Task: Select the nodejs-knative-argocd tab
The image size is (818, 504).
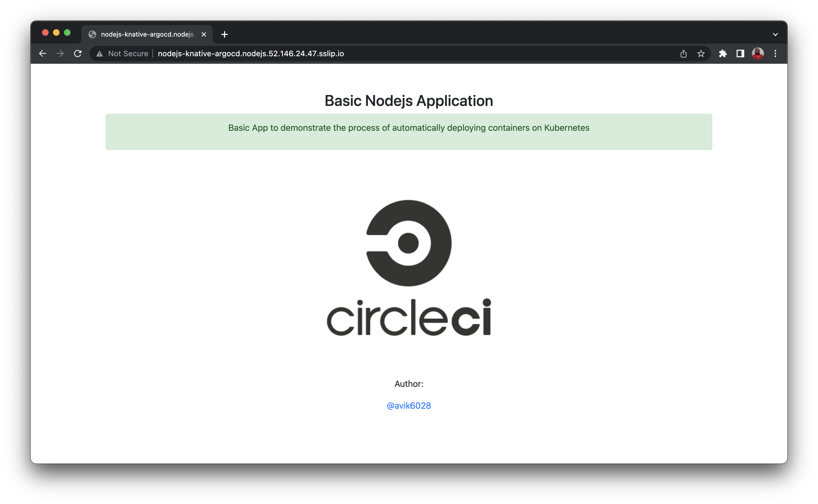Action: point(147,34)
